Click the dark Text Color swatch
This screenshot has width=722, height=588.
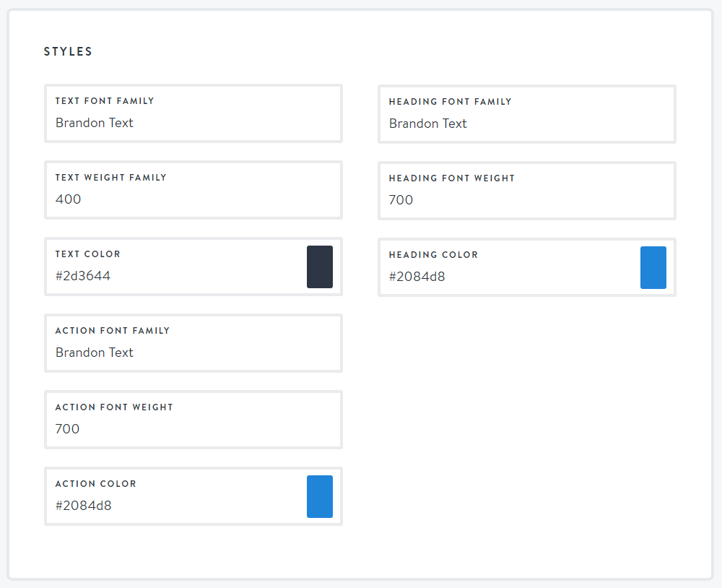click(320, 267)
